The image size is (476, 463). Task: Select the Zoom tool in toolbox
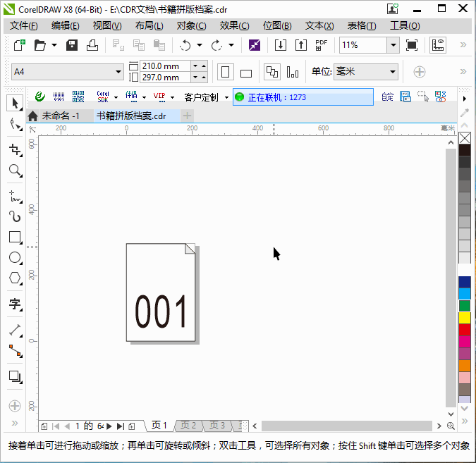[15, 171]
